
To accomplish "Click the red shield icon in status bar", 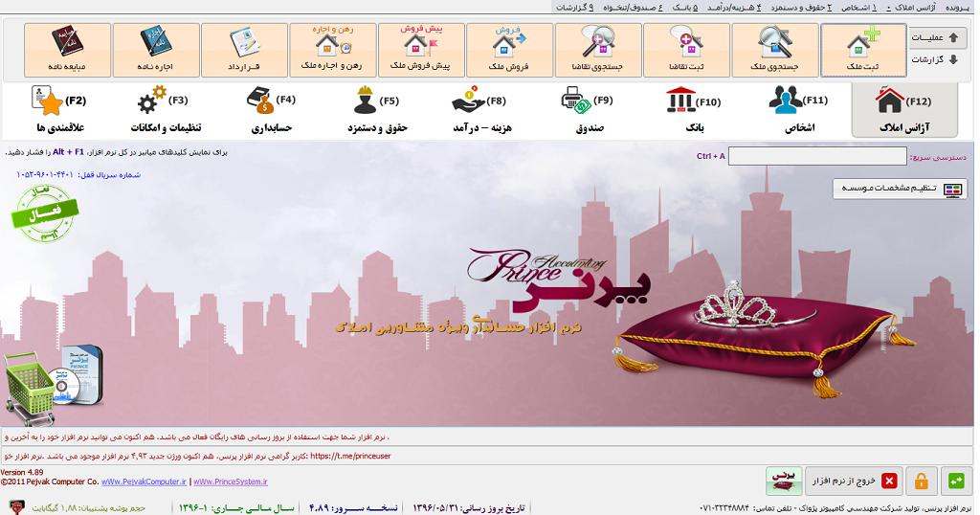I will click(15, 507).
